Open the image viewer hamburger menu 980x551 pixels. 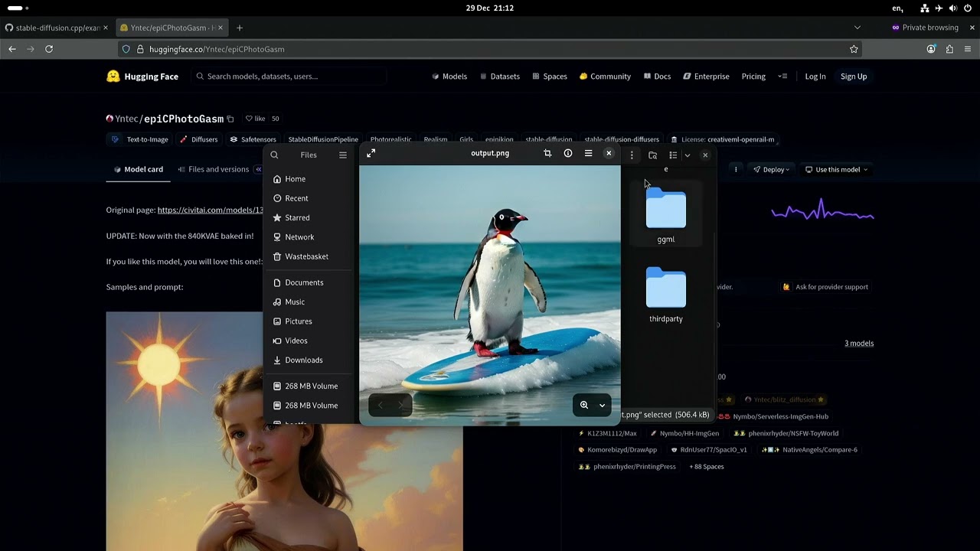pos(588,154)
